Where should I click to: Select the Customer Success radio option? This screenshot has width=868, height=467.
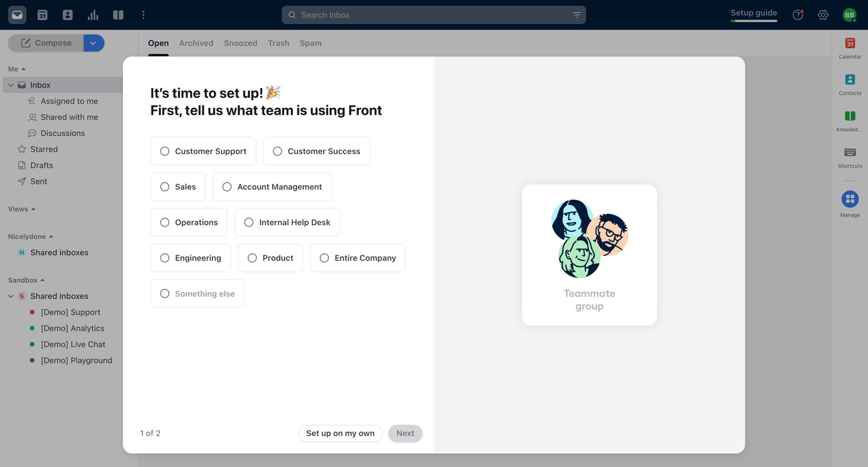pos(316,151)
